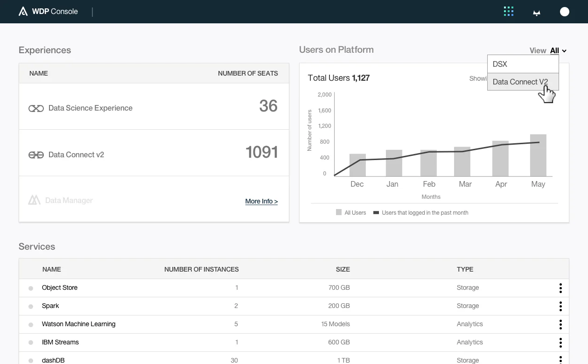This screenshot has height=364, width=588.
Task: Expand the View All dropdown
Action: click(558, 50)
